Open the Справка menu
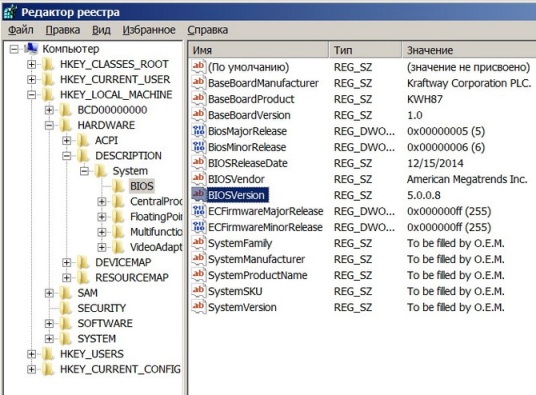Viewport: 536px width, 395px height. [x=207, y=30]
